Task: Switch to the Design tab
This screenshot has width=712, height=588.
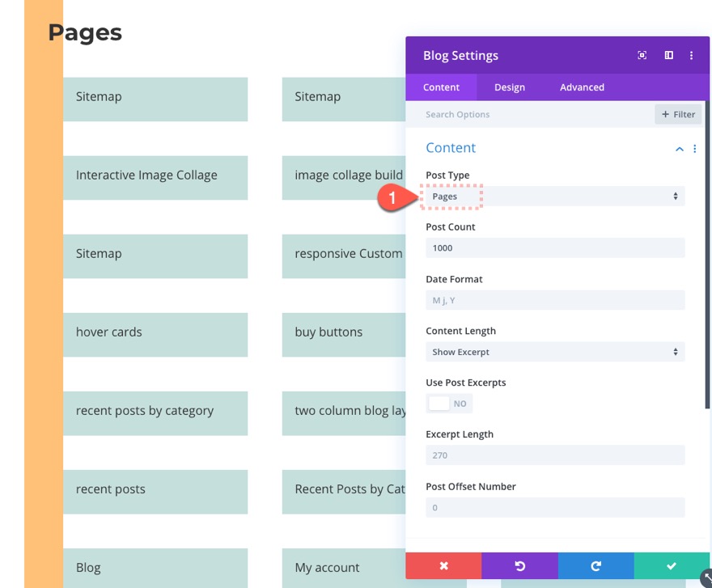Action: tap(510, 87)
